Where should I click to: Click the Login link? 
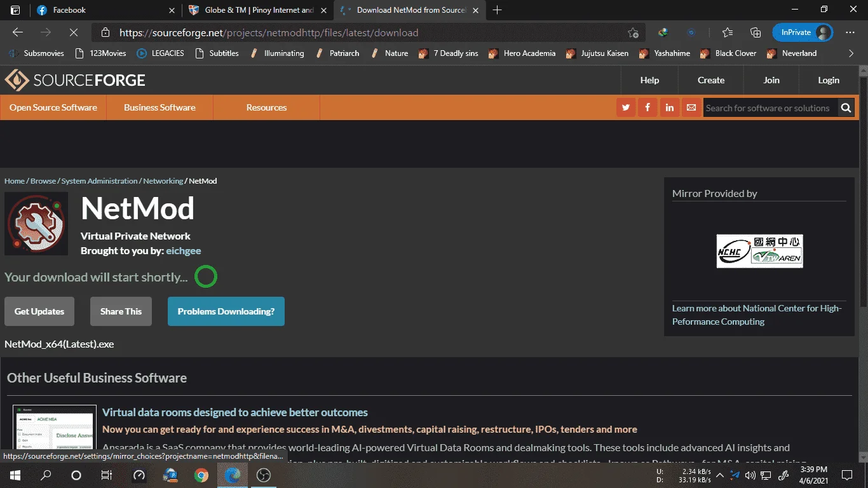coord(829,80)
